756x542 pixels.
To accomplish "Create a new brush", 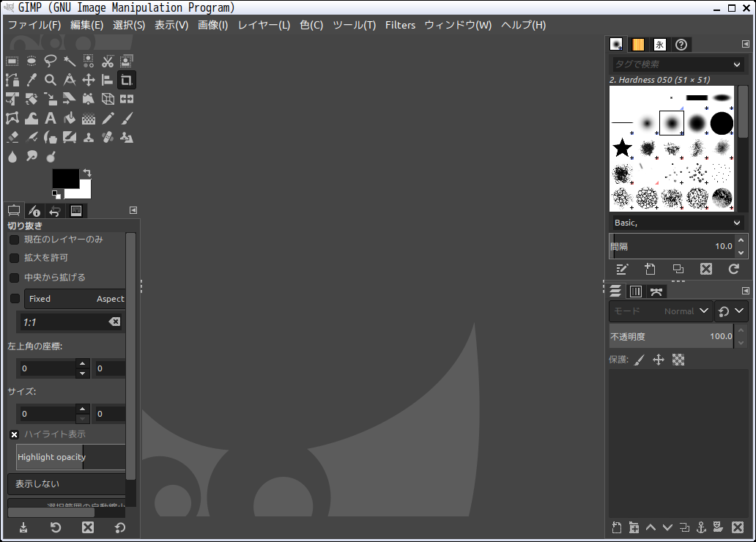I will pyautogui.click(x=650, y=269).
